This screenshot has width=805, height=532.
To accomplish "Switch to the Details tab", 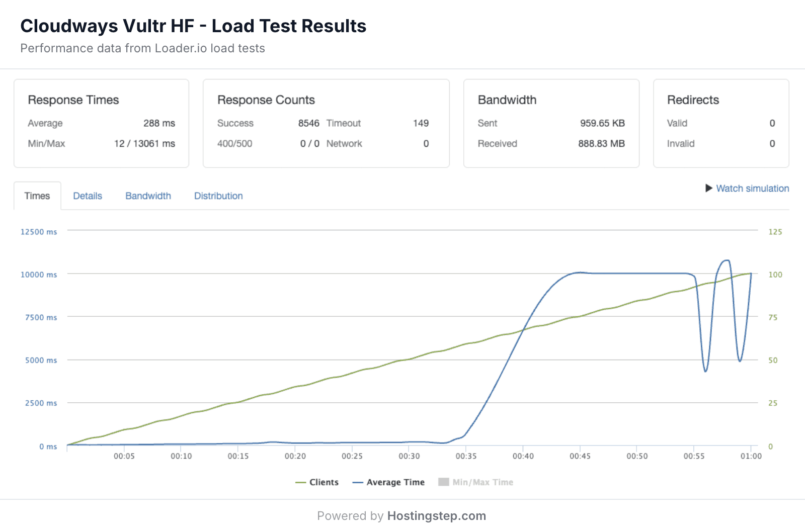I will 88,196.
